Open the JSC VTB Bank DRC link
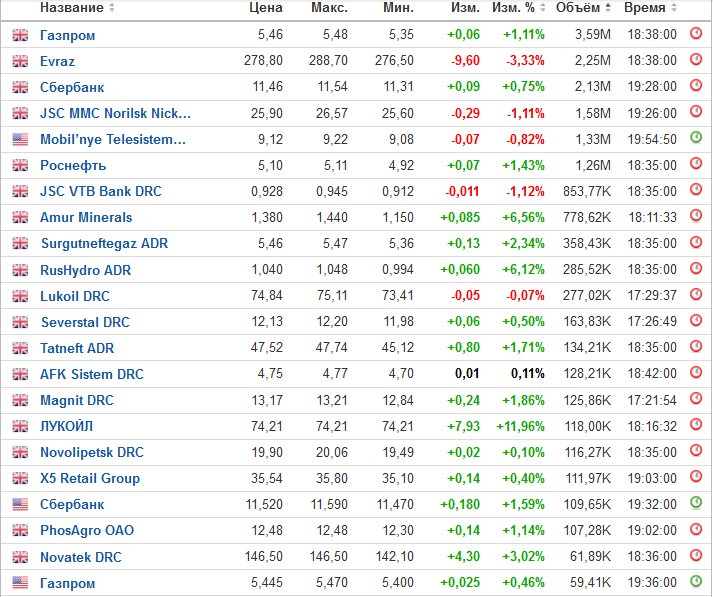This screenshot has width=713, height=597. pyautogui.click(x=101, y=191)
